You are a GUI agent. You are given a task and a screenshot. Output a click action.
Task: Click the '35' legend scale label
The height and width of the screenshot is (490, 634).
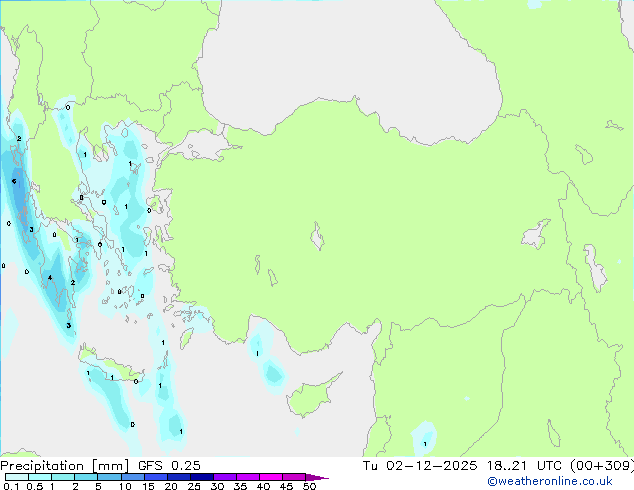(x=240, y=486)
